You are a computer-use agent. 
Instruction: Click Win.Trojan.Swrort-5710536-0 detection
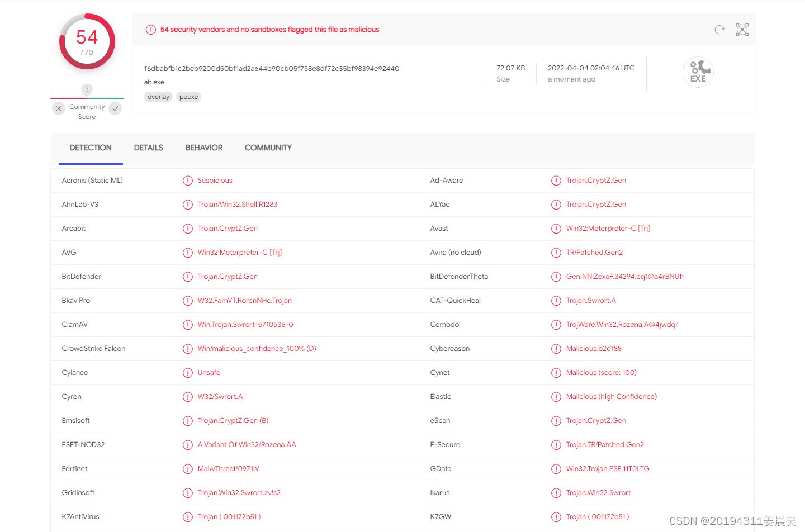(x=245, y=325)
